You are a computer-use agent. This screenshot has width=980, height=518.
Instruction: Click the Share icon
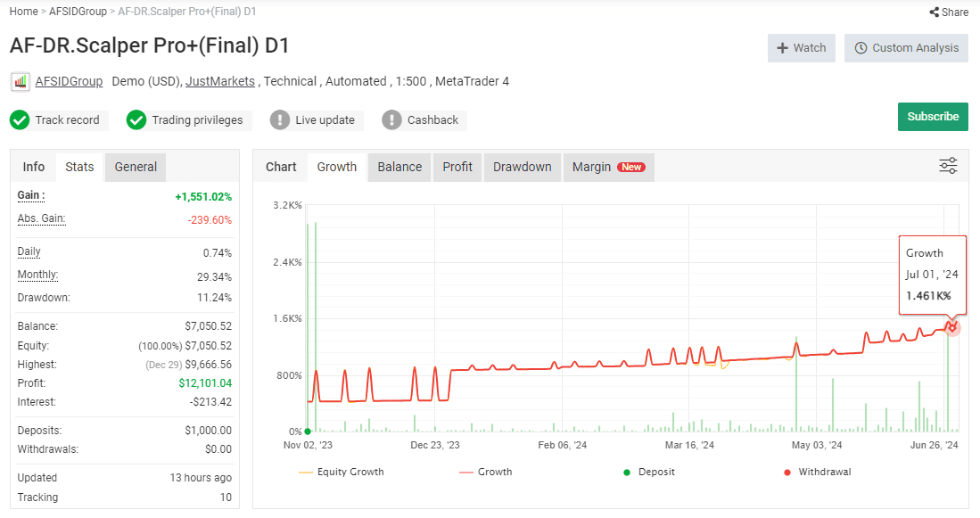click(x=934, y=12)
